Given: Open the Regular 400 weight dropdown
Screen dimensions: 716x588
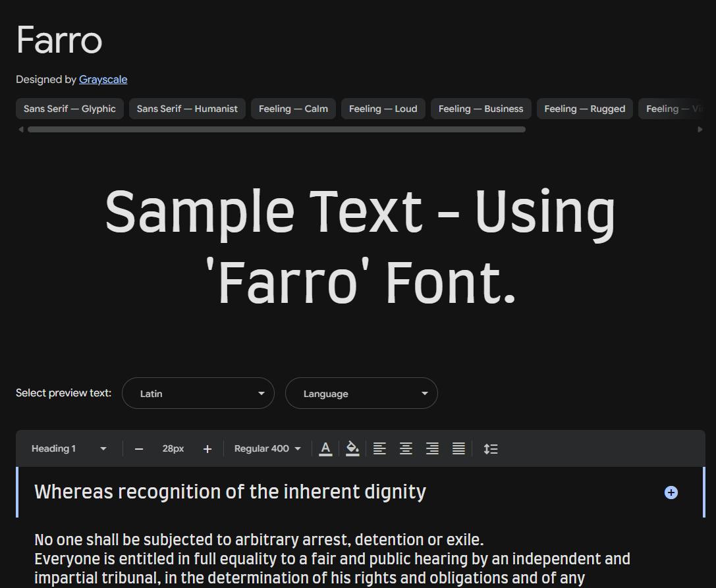Looking at the screenshot, I should tap(267, 449).
